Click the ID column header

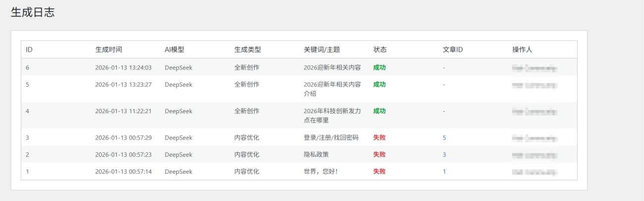29,50
